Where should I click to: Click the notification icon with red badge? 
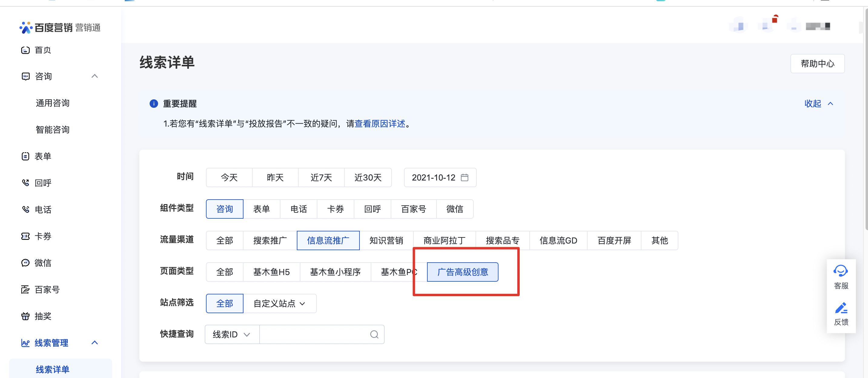(767, 26)
